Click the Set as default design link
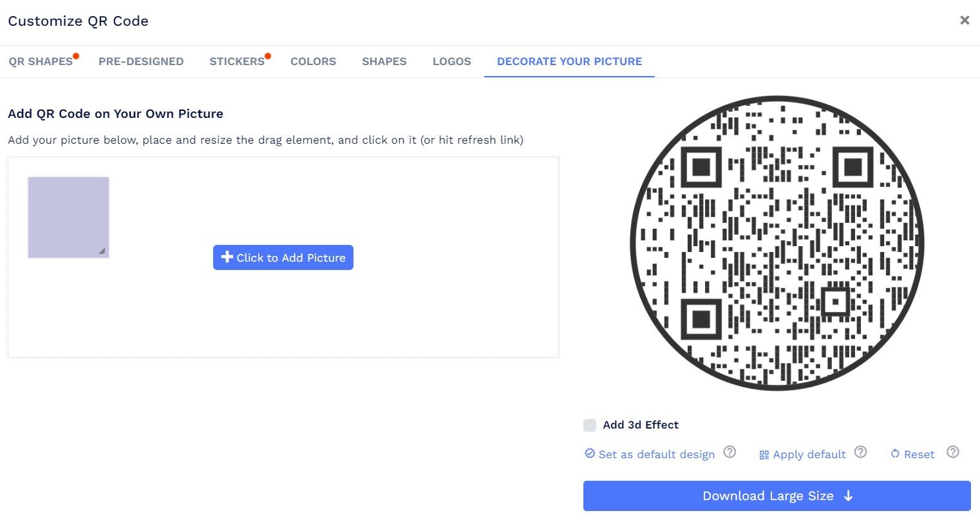980x522 pixels. tap(657, 454)
